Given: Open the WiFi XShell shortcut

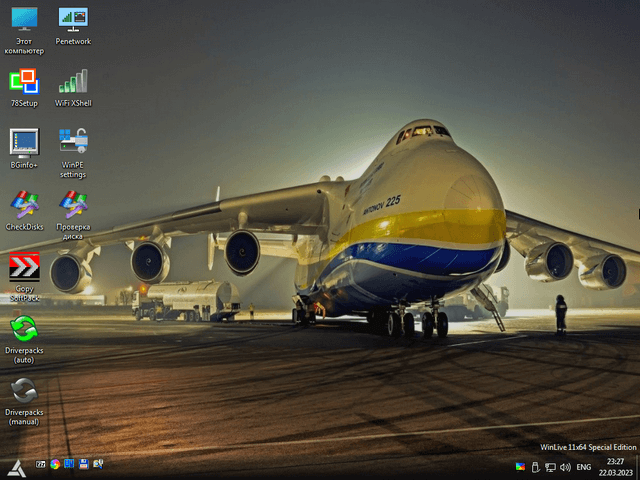Looking at the screenshot, I should point(73,81).
